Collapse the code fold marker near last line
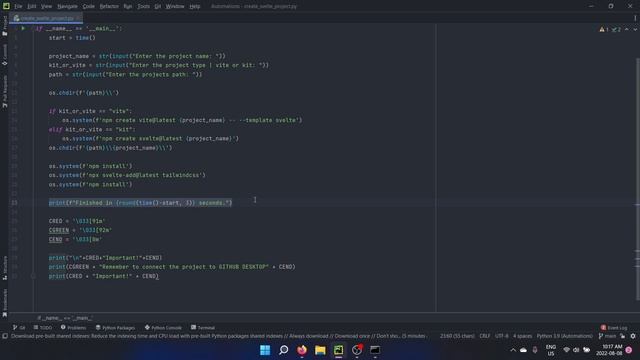This screenshot has height=360, width=640. [x=33, y=276]
